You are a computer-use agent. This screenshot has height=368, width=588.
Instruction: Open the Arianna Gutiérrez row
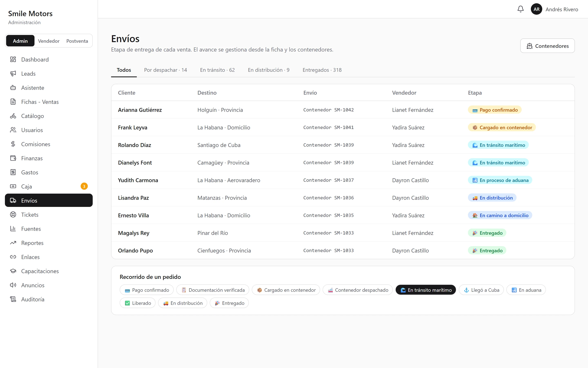click(x=343, y=110)
